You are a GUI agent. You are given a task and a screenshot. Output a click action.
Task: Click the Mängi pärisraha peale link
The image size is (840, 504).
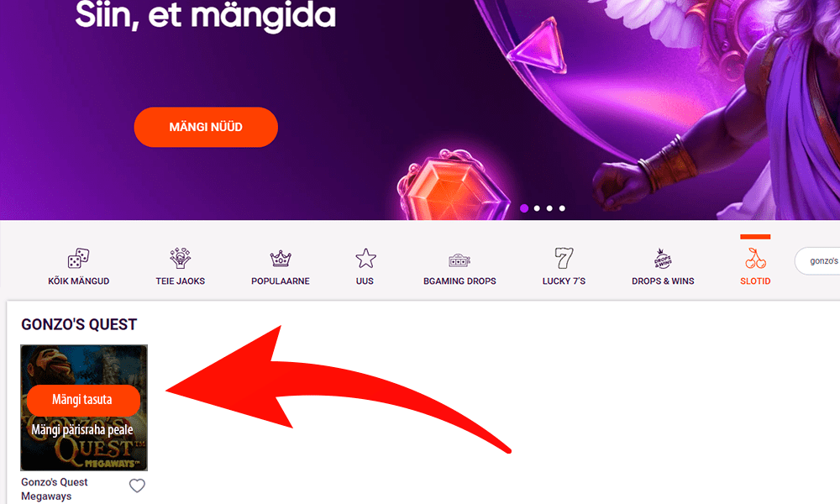pyautogui.click(x=82, y=429)
